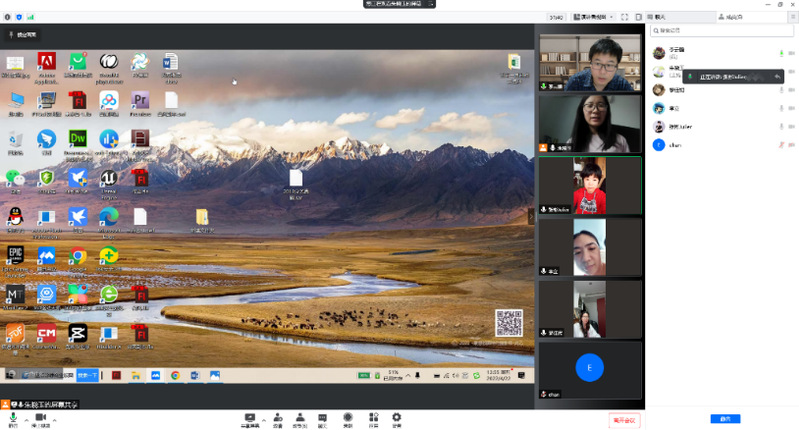Show hidden tray icons in shared taskbar
This screenshot has width=799, height=430.
pyautogui.click(x=408, y=375)
